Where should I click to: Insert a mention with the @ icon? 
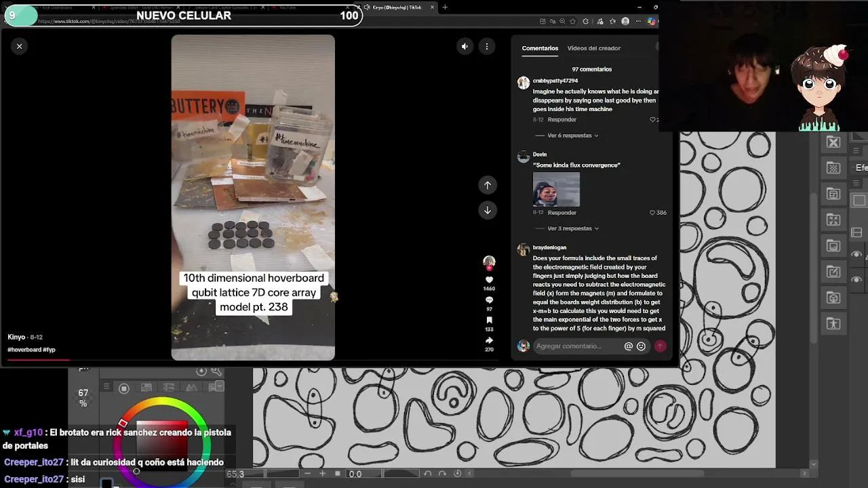[x=629, y=346]
